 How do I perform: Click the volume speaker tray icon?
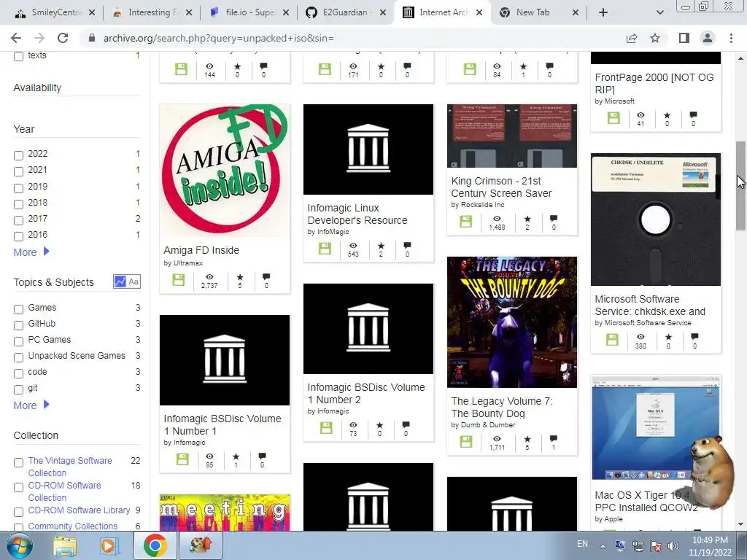pos(673,545)
